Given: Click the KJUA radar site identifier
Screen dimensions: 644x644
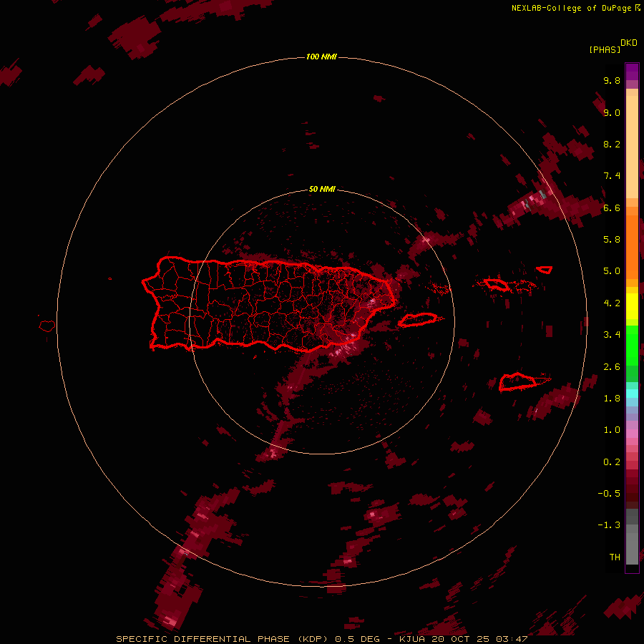Looking at the screenshot, I should 412,639.
